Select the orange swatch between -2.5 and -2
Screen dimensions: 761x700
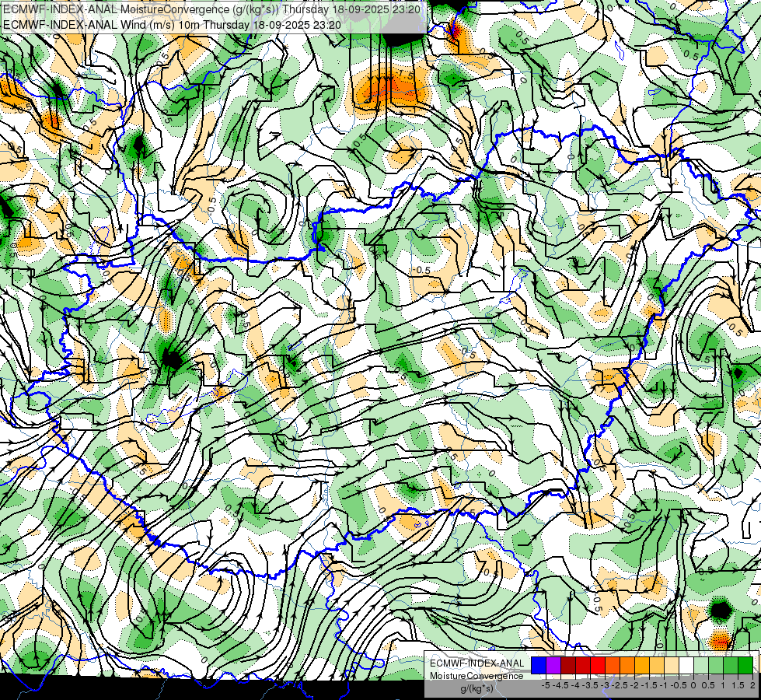[x=627, y=666]
